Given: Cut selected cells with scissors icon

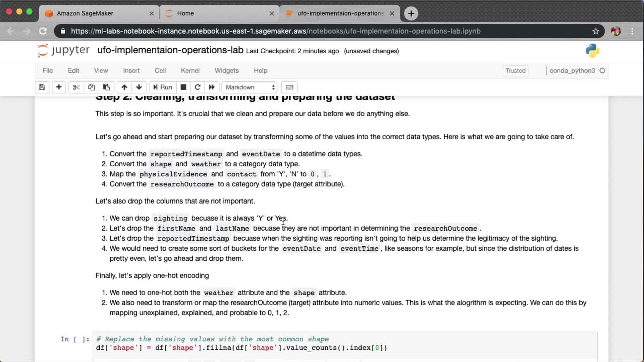Looking at the screenshot, I should click(x=76, y=87).
